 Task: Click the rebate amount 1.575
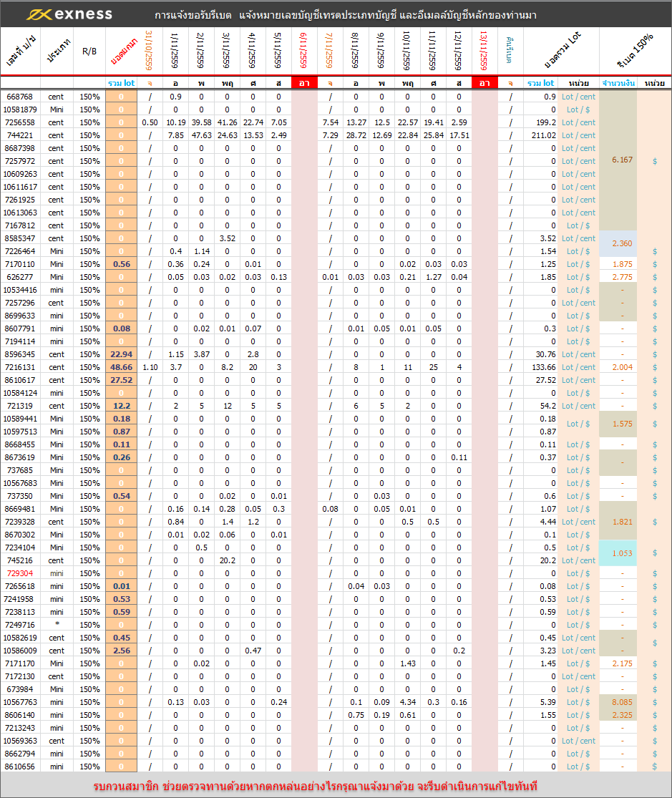point(622,424)
